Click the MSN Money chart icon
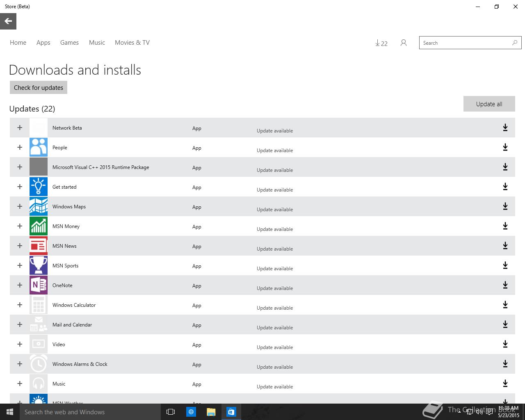The height and width of the screenshot is (420, 525). (39, 226)
